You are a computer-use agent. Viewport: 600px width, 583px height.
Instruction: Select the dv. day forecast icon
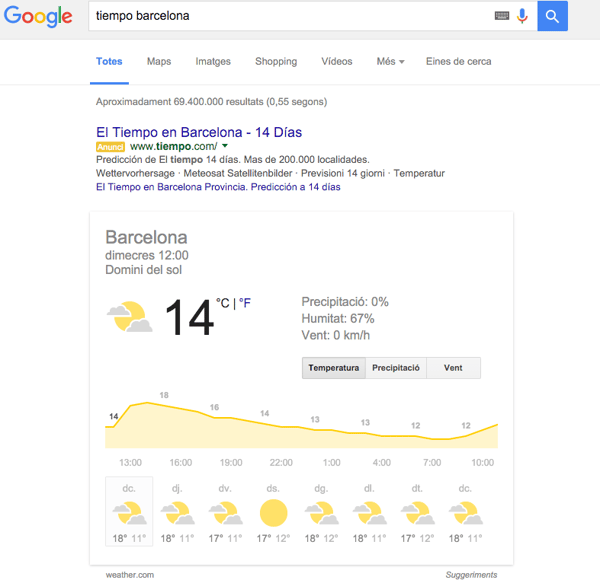pyautogui.click(x=225, y=514)
